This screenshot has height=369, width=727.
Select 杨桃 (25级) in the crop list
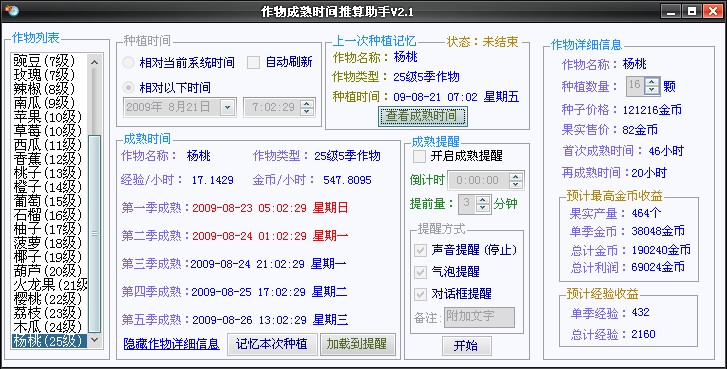pyautogui.click(x=49, y=341)
